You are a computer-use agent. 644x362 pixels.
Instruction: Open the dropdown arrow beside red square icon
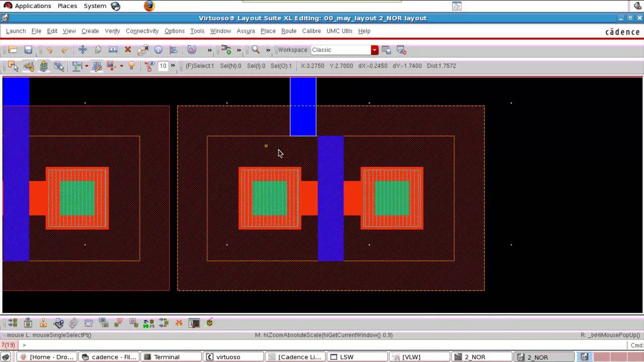pyautogui.click(x=121, y=66)
